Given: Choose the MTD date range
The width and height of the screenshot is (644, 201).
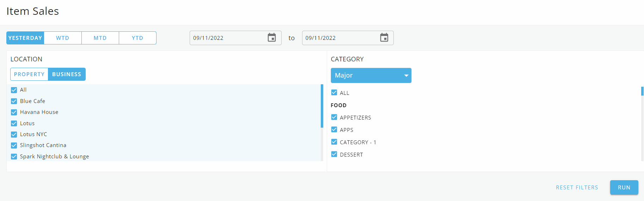Looking at the screenshot, I should 100,38.
